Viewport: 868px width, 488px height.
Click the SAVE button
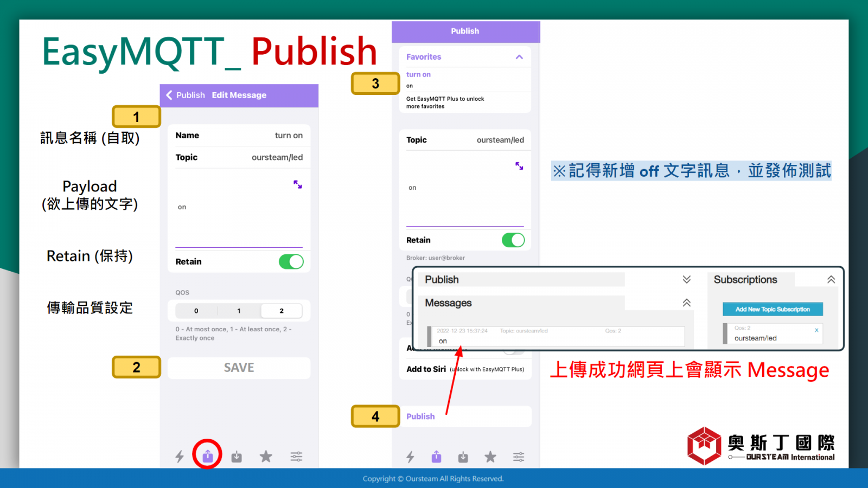coord(239,368)
